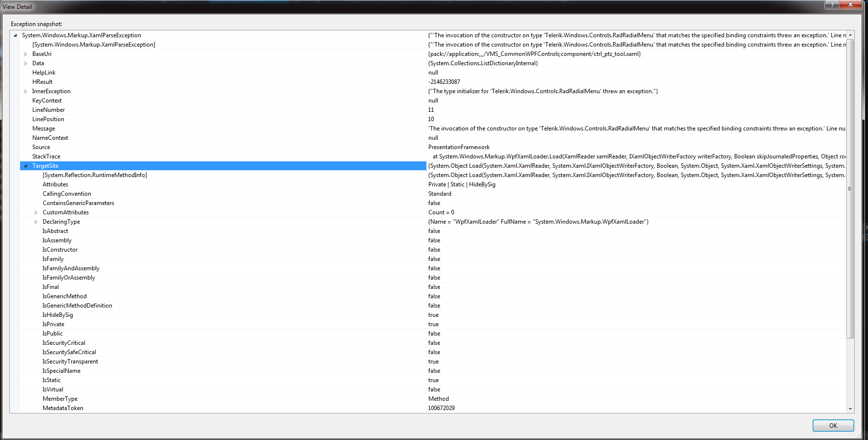Expand the InnerException property

click(25, 91)
